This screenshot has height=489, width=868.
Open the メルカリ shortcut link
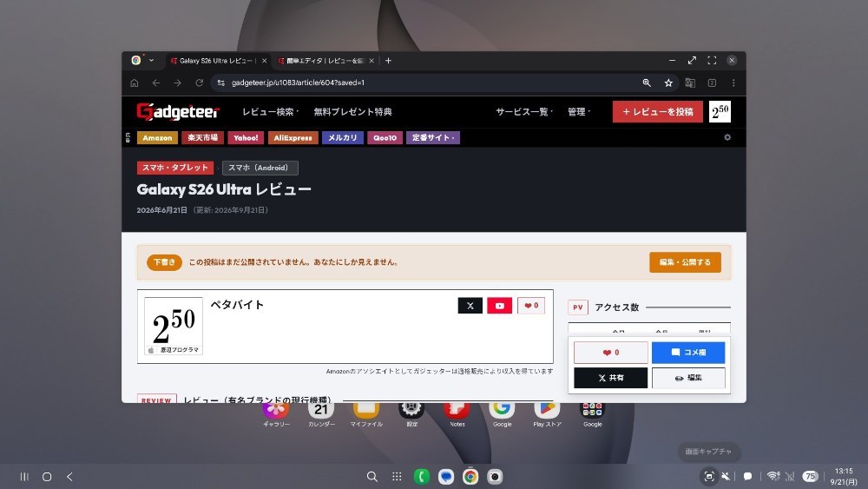pos(343,138)
